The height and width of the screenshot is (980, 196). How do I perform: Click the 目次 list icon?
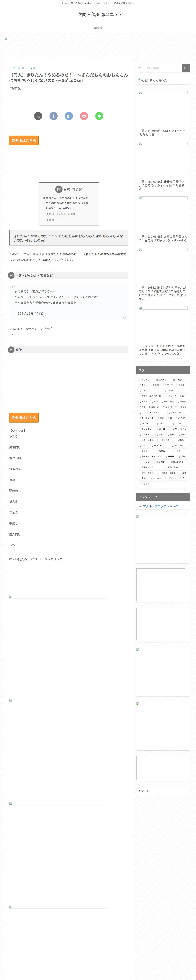59,189
